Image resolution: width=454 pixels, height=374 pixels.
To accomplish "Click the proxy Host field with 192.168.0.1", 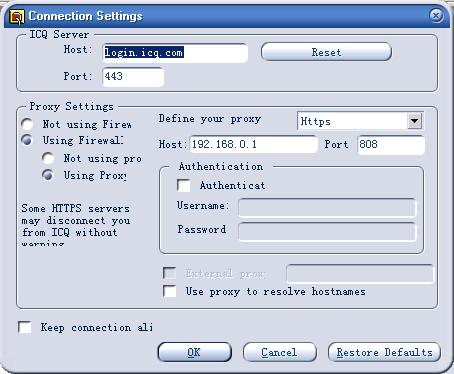I will 254,144.
